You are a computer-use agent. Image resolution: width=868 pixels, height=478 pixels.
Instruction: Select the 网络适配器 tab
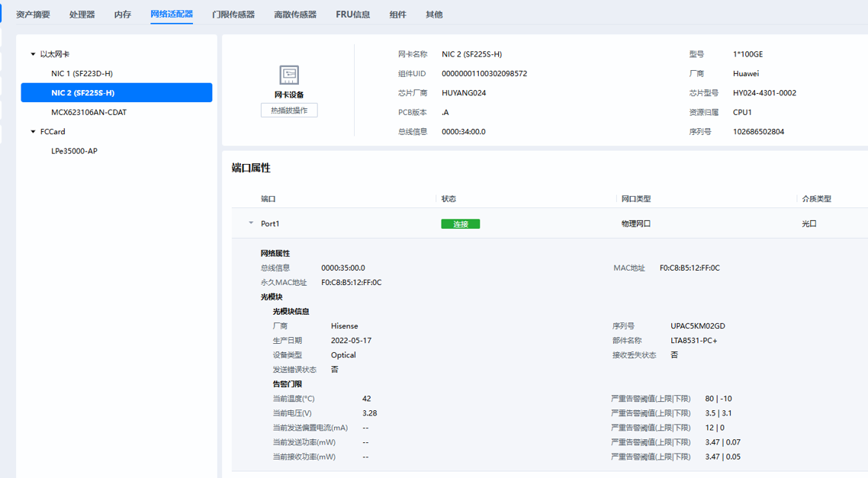(x=172, y=14)
